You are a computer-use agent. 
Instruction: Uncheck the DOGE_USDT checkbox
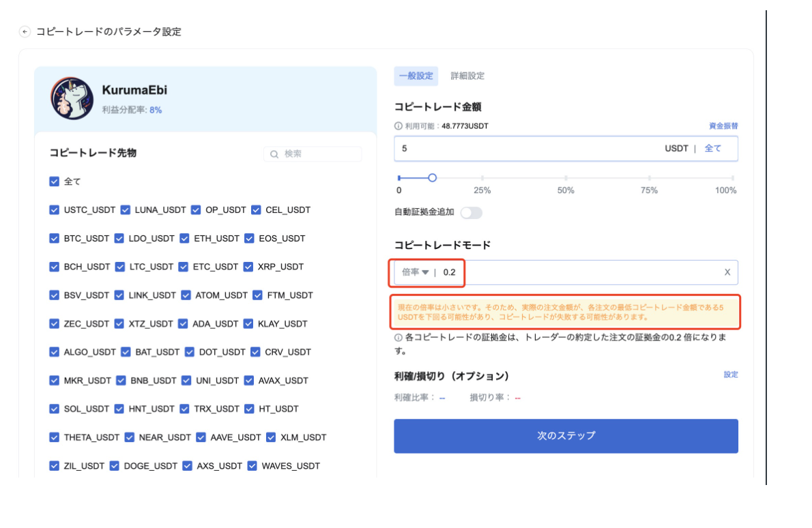115,466
